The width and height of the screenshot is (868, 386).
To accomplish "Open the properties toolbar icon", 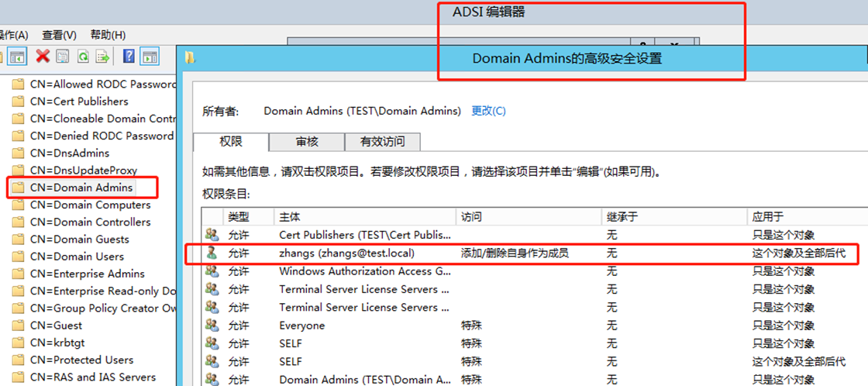I will pos(63,56).
